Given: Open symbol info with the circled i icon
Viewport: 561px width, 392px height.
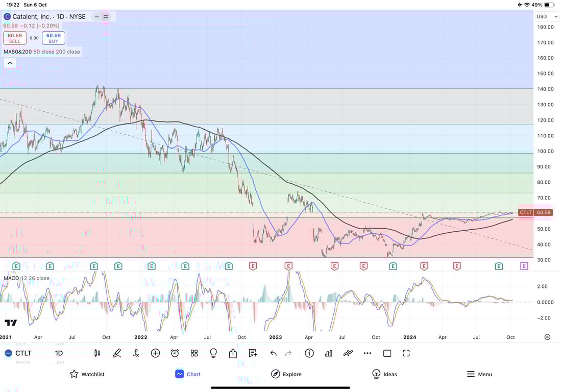Looking at the screenshot, I should (309, 353).
